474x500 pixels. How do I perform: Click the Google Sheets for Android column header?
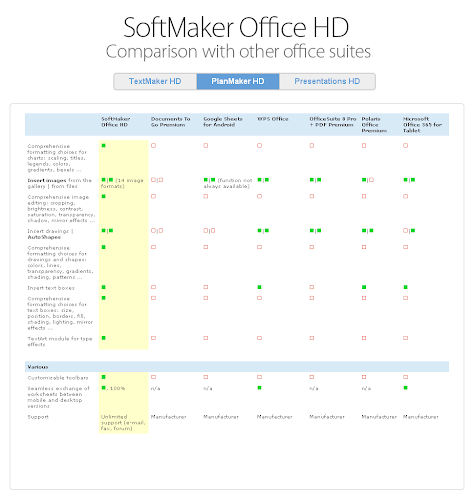(223, 122)
